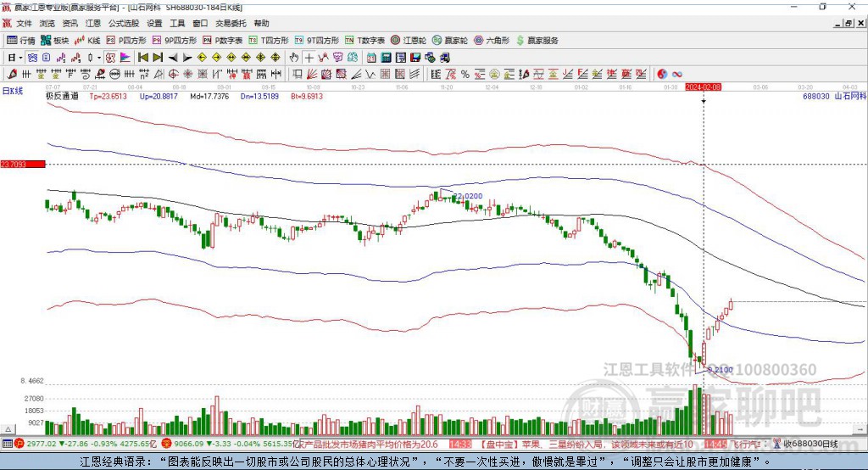Viewport: 868px width, 470px height.
Task: Open the T数字表 number table
Action: tap(364, 41)
